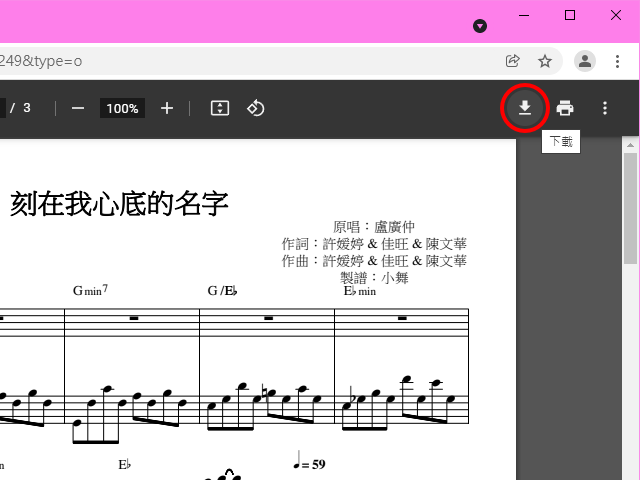Maximize the Chrome window
The image size is (640, 480).
(570, 15)
